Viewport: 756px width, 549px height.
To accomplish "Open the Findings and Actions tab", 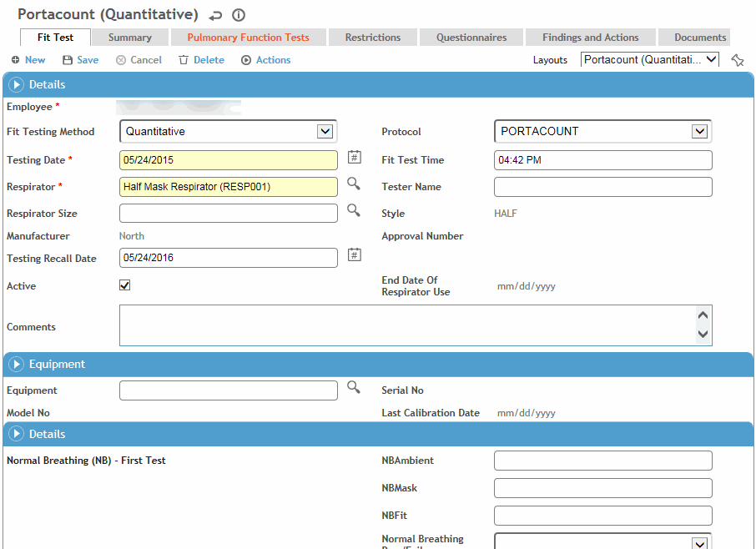I will click(590, 38).
